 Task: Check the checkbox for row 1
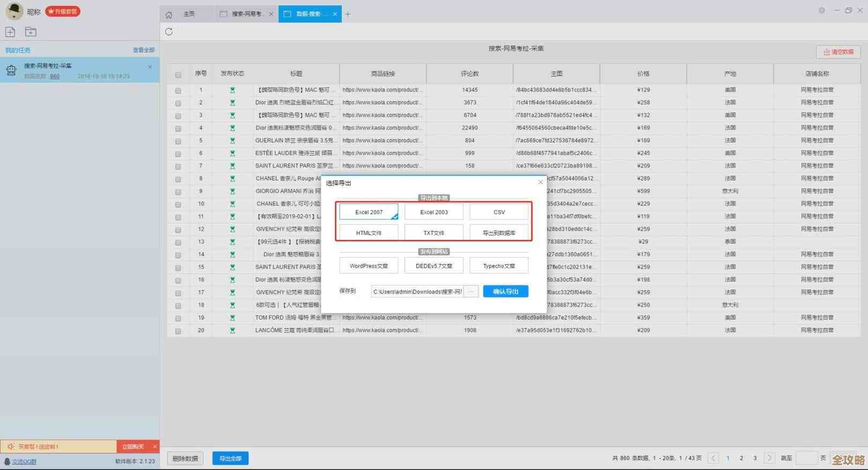(x=178, y=90)
